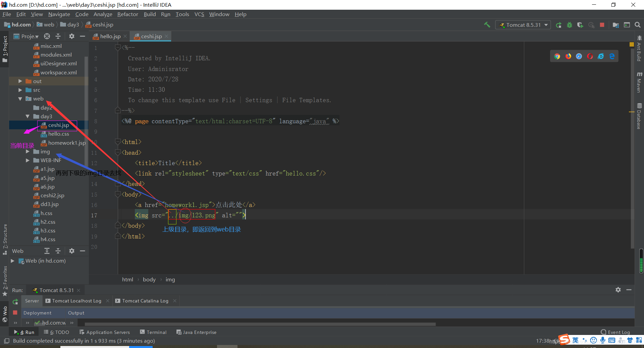
Task: Open the VCS menu
Action: (199, 14)
